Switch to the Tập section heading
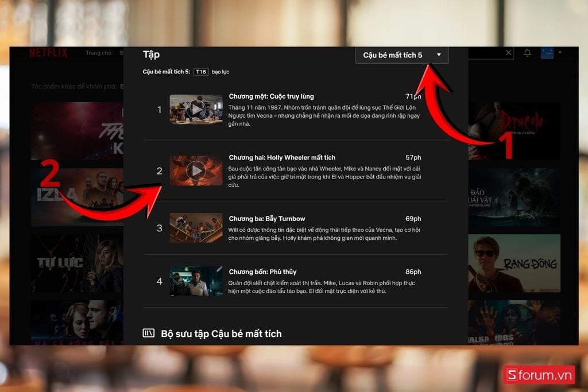The width and height of the screenshot is (588, 392). [149, 54]
